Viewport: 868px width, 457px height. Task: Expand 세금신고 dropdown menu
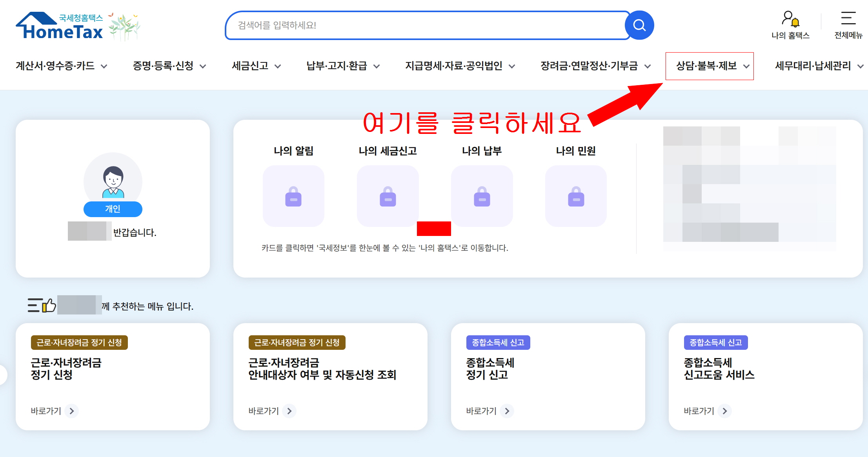256,66
